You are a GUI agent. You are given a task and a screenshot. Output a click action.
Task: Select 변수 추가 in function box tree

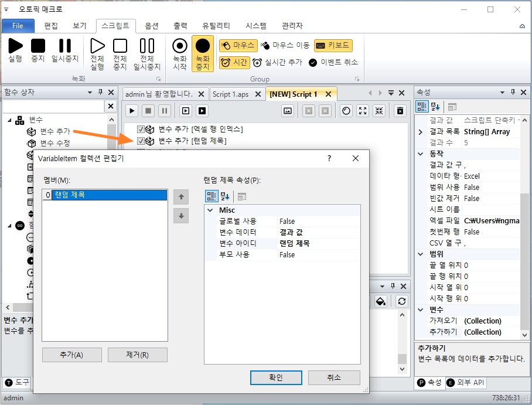(x=55, y=131)
